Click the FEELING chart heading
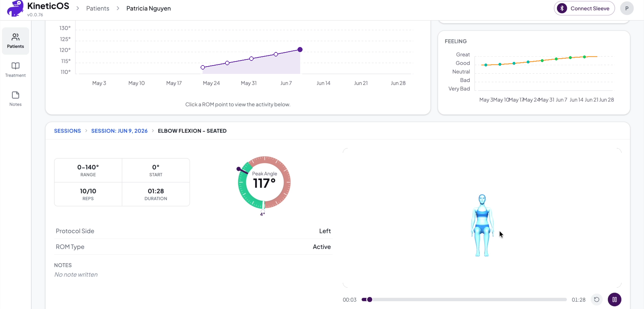The image size is (644, 309). pos(455,41)
